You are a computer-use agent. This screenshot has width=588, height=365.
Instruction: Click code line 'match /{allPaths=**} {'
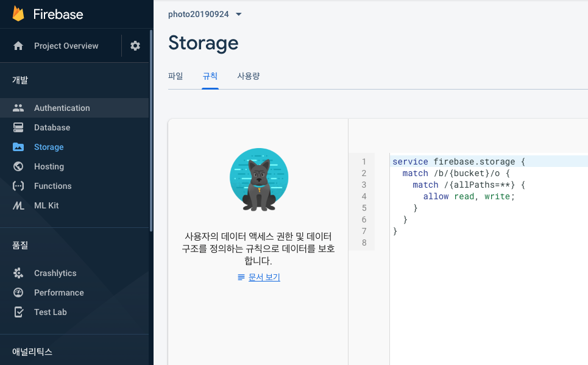469,185
